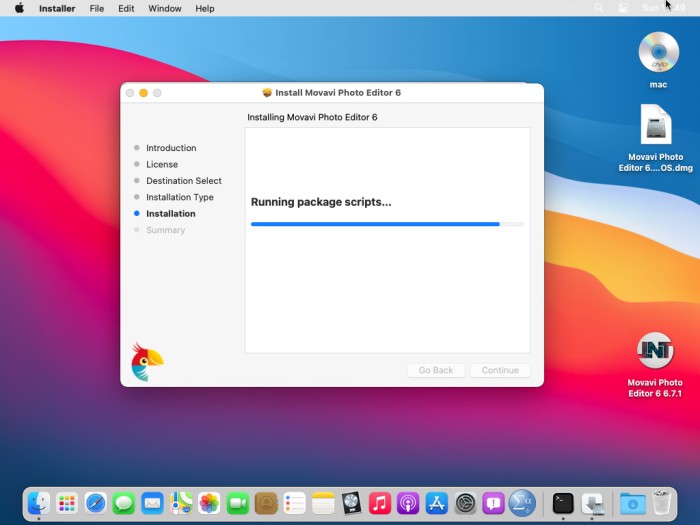Click the installation progress bar
The width and height of the screenshot is (700, 525).
(x=387, y=224)
